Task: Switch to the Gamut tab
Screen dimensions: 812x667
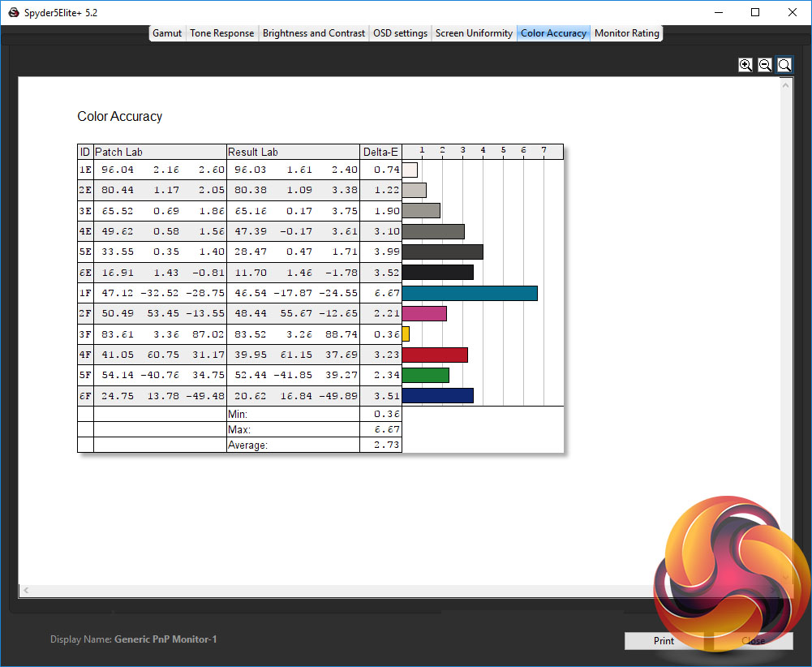Action: coord(167,33)
